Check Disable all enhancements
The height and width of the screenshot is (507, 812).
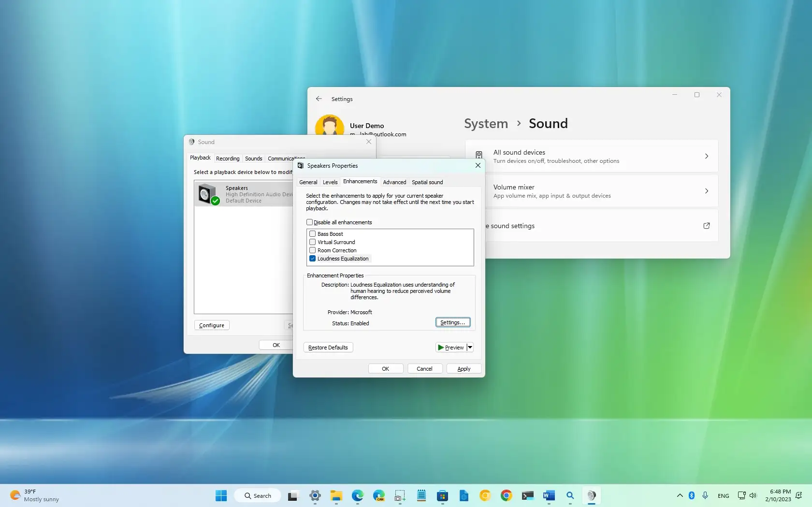310,222
